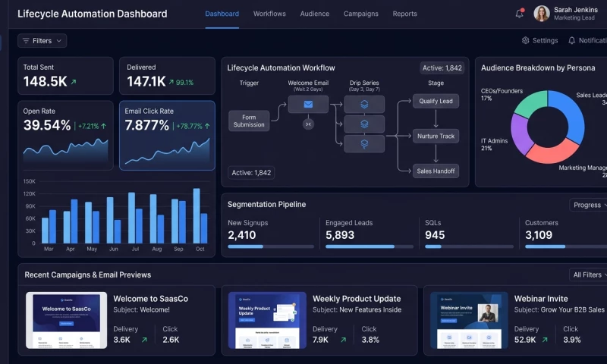The image size is (607, 364).
Task: Select the first Drip Series layer node
Action: (x=364, y=105)
